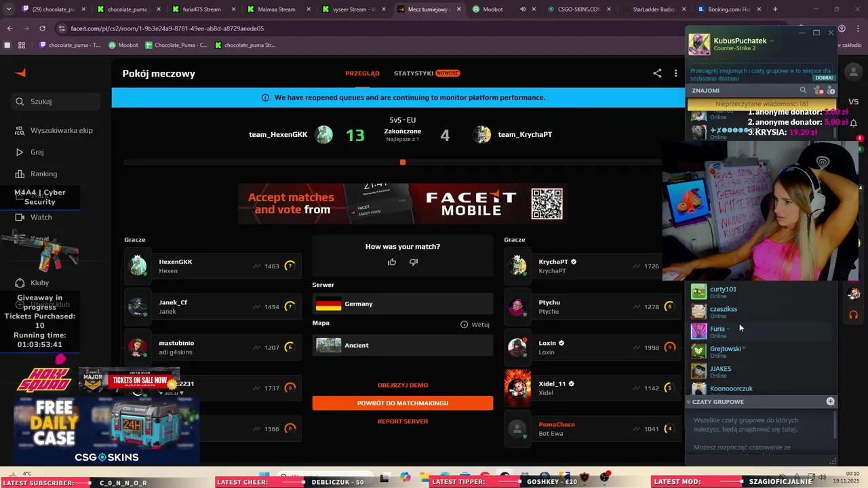Open a new browser tab with plus

[x=775, y=9]
